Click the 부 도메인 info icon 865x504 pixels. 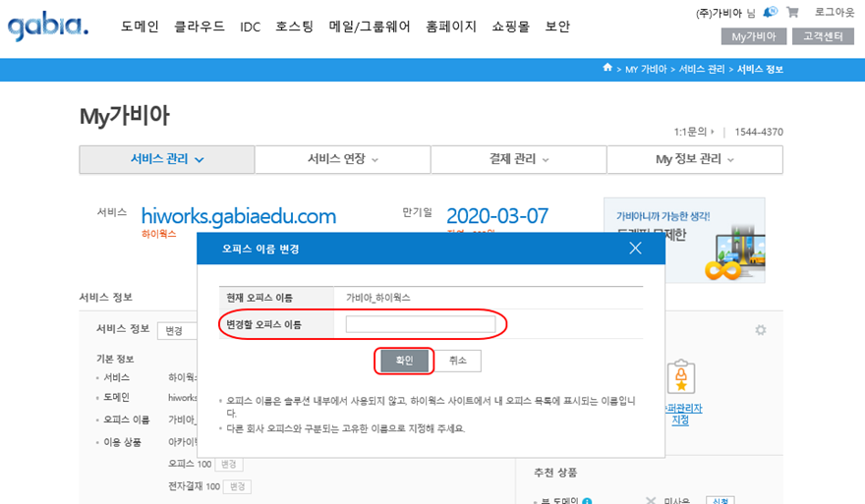click(x=587, y=501)
